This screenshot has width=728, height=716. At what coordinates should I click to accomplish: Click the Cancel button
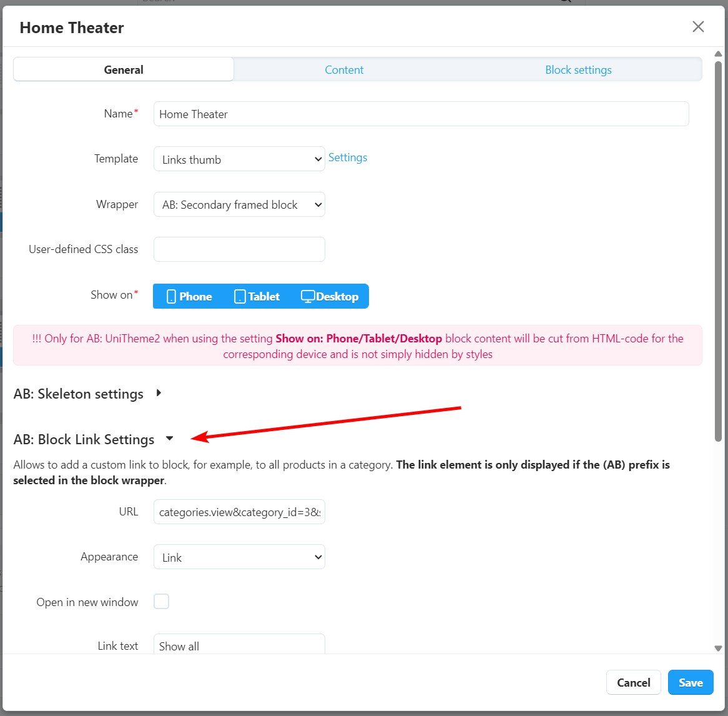(x=633, y=682)
